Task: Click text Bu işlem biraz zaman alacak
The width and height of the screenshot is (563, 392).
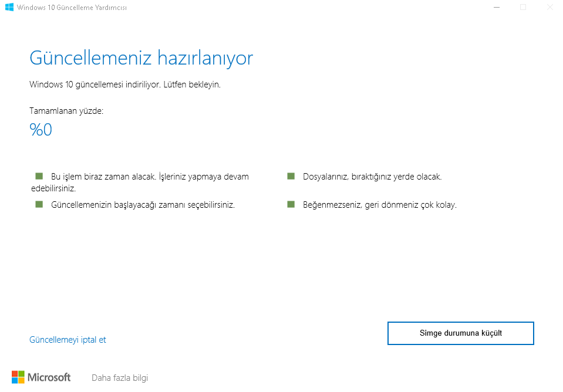Action: click(x=104, y=177)
